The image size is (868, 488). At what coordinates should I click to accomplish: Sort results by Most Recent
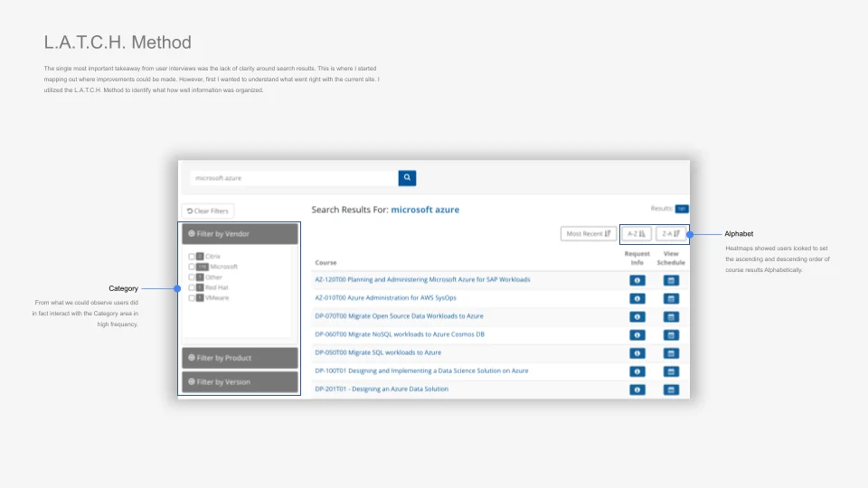click(x=588, y=233)
